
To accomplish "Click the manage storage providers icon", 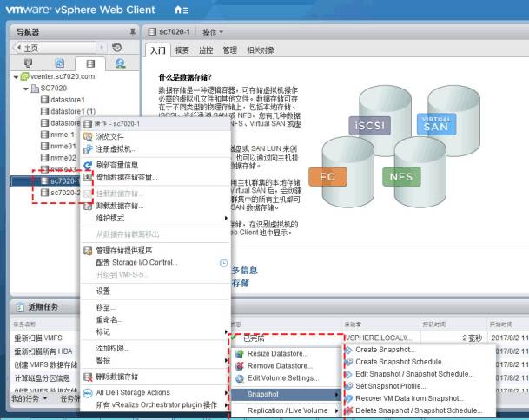I will (88, 251).
